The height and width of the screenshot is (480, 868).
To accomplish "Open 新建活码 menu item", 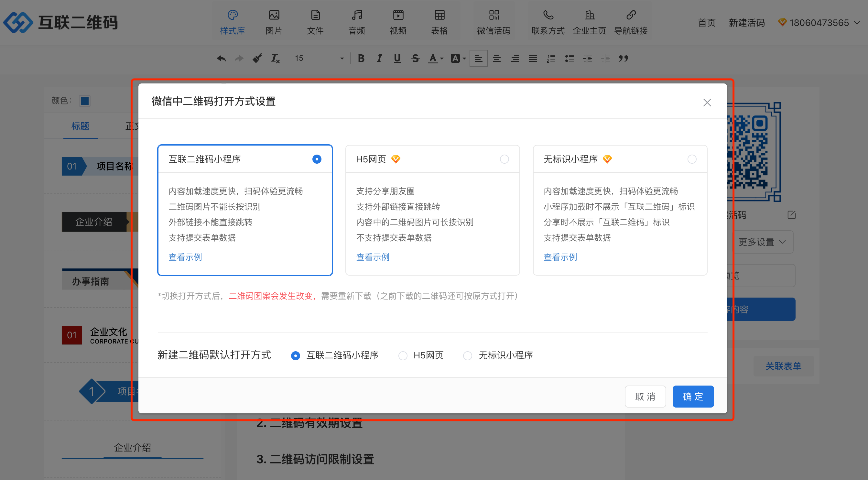I will 746,23.
